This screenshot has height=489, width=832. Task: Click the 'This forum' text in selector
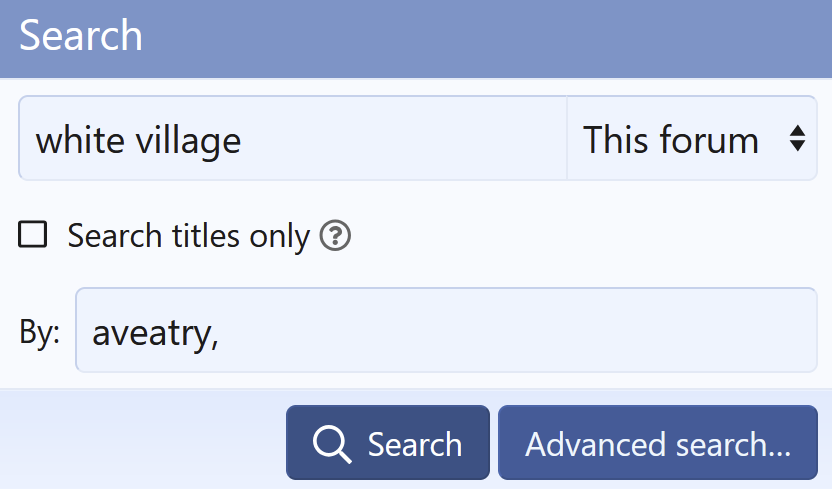click(670, 139)
